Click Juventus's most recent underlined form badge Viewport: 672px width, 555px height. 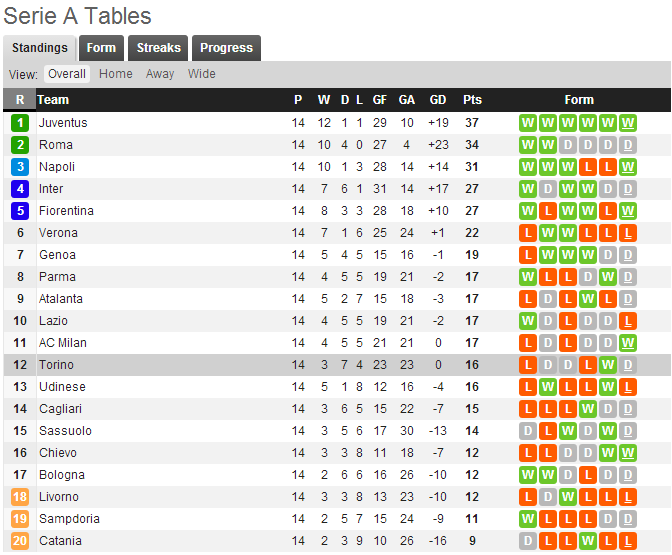click(x=628, y=123)
